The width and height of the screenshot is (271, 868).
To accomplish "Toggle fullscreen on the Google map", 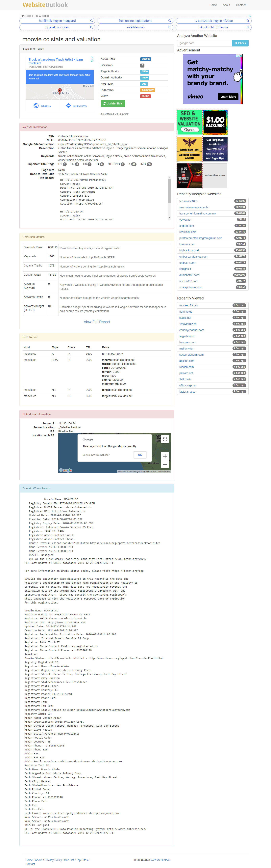I will coord(165,439).
